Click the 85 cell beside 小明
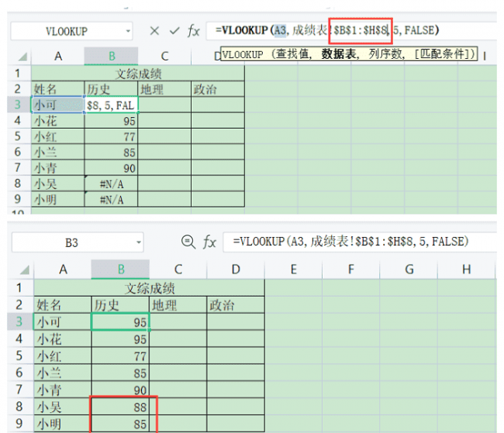The width and height of the screenshot is (504, 433). pos(120,424)
